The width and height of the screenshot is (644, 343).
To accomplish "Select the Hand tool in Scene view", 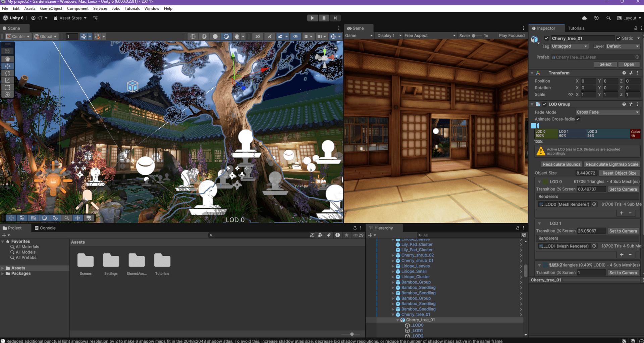I will point(7,59).
